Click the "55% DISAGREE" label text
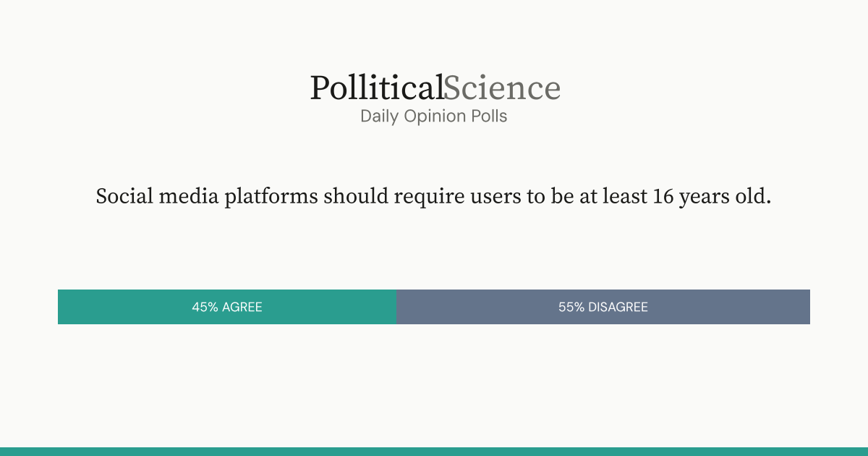The height and width of the screenshot is (456, 868). [603, 307]
